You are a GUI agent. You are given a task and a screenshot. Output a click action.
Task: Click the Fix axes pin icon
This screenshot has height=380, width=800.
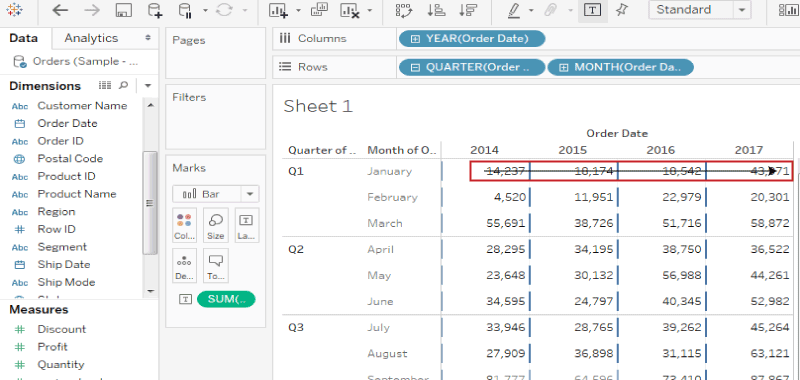click(x=621, y=10)
